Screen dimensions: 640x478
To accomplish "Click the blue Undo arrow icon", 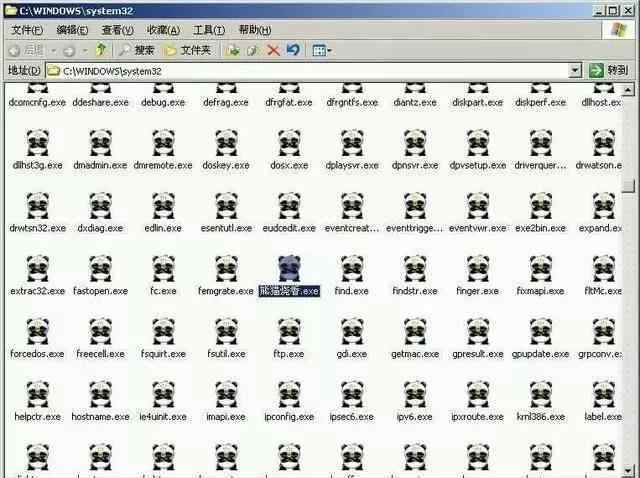I will (x=293, y=50).
